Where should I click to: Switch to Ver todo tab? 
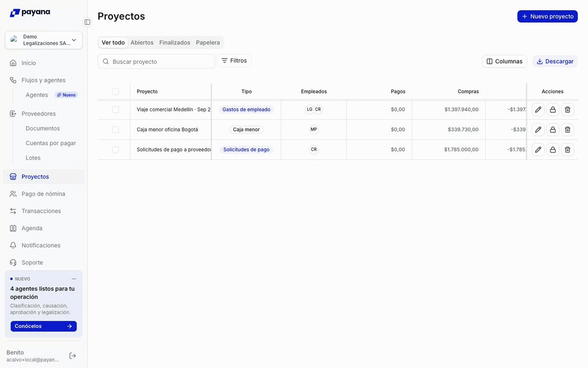tap(113, 43)
